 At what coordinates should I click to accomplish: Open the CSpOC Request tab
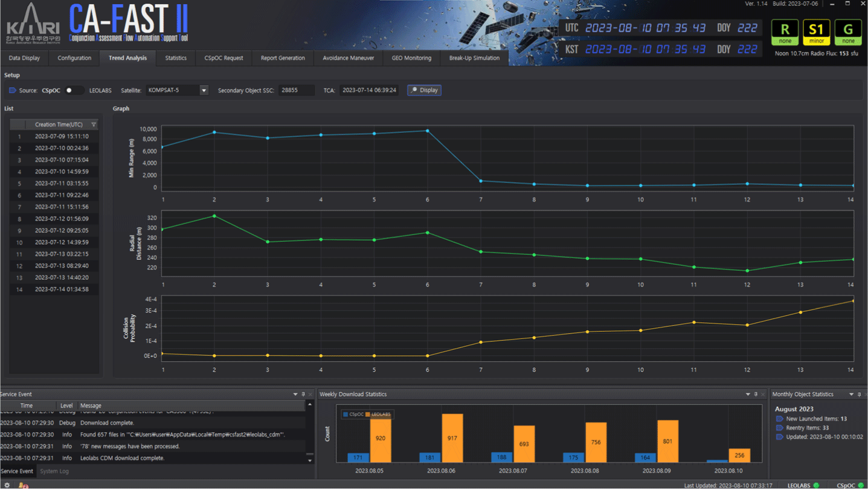coord(223,58)
